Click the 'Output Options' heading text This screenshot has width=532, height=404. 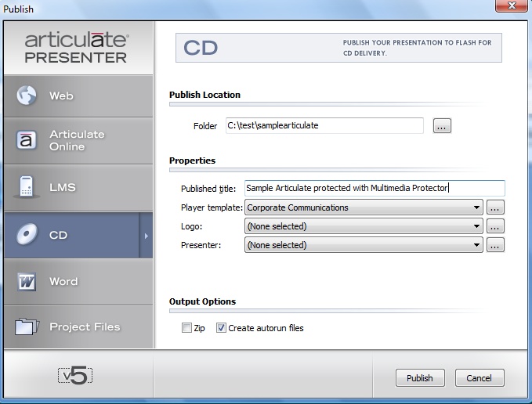(x=203, y=301)
